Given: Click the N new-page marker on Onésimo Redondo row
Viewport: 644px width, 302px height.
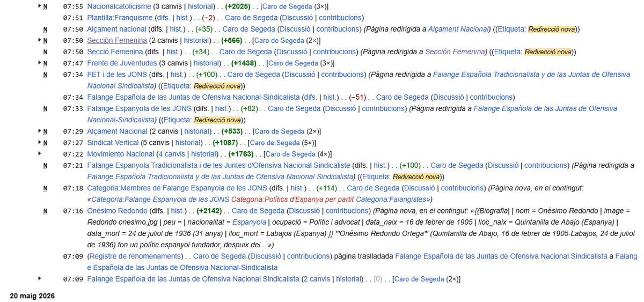Looking at the screenshot, I should click(x=46, y=211).
